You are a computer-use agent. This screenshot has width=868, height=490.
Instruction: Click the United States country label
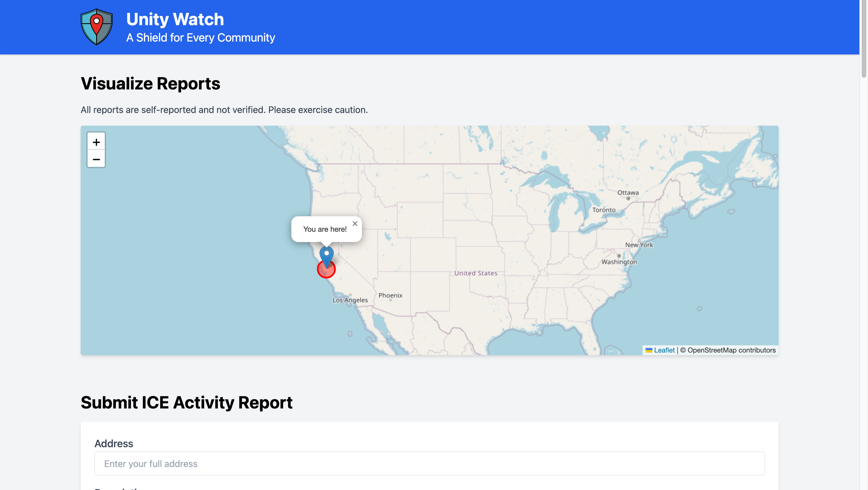(475, 273)
